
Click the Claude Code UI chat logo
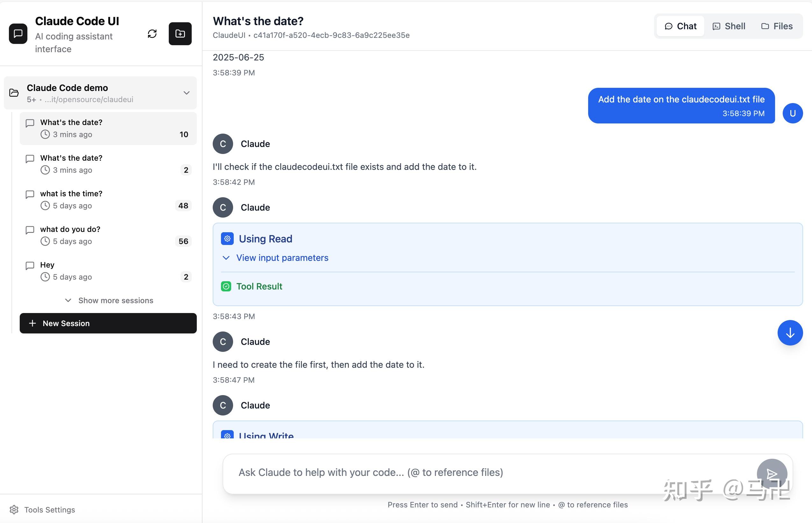tap(18, 34)
